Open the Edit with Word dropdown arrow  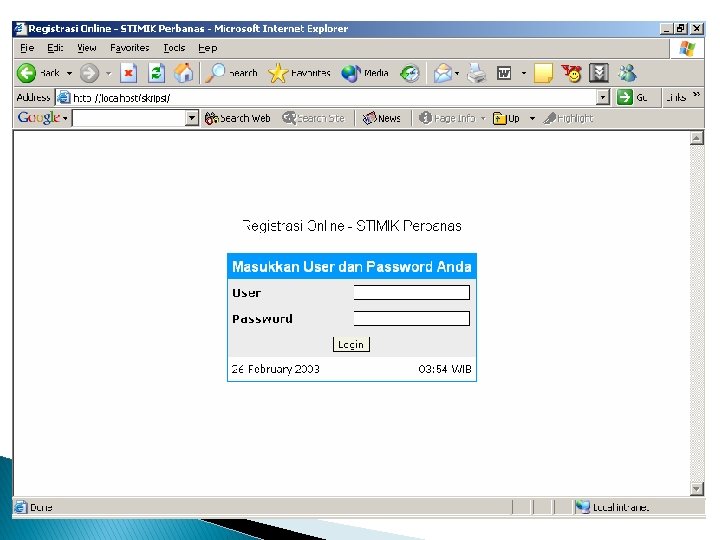(524, 73)
